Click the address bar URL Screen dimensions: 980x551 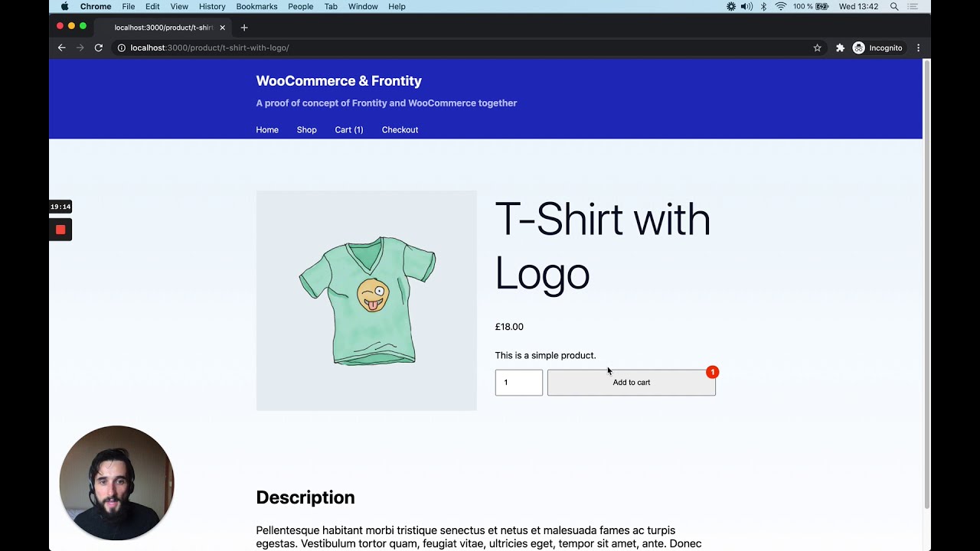(x=209, y=47)
